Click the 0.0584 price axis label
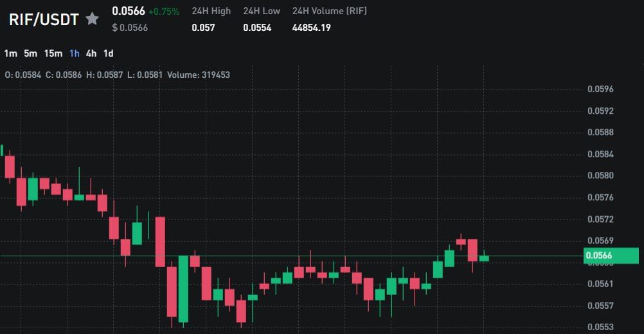This screenshot has height=334, width=644. click(600, 154)
